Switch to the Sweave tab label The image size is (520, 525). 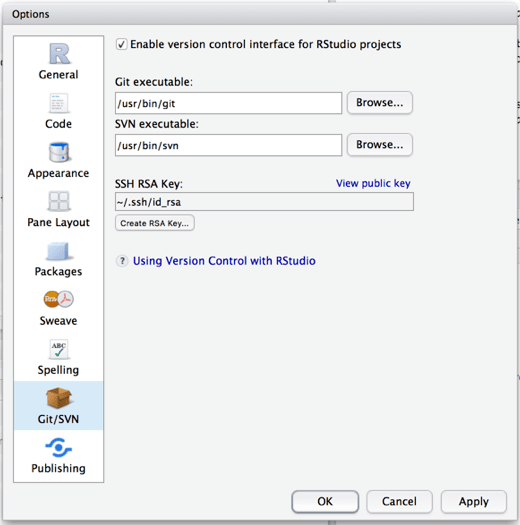58,321
